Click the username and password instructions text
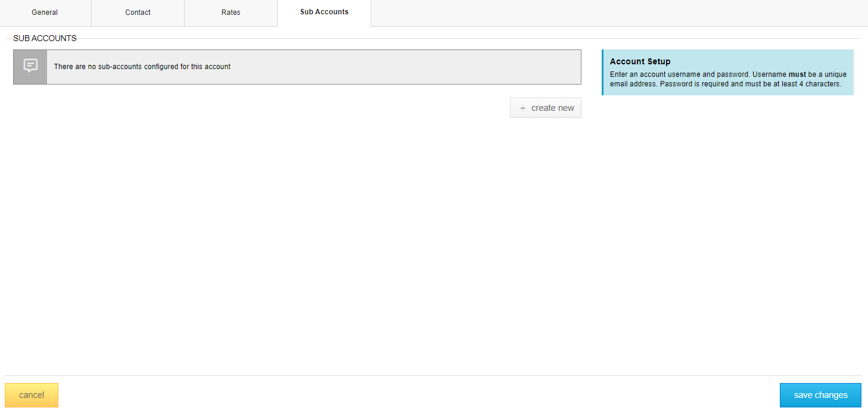The height and width of the screenshot is (414, 868). pos(728,79)
